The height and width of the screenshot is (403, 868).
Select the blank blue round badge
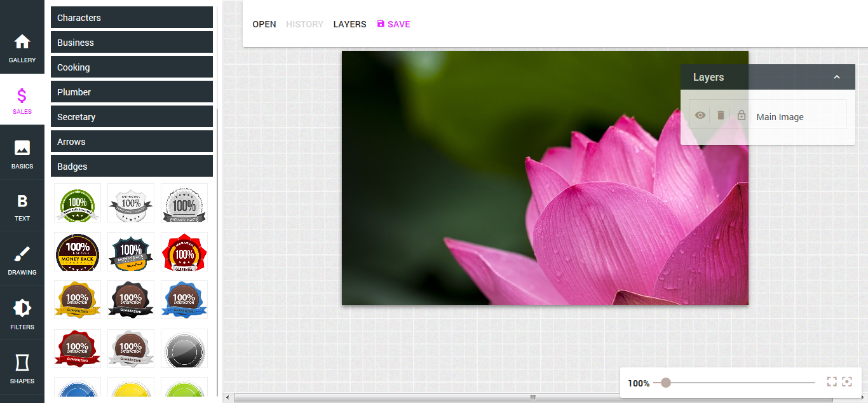point(78,387)
